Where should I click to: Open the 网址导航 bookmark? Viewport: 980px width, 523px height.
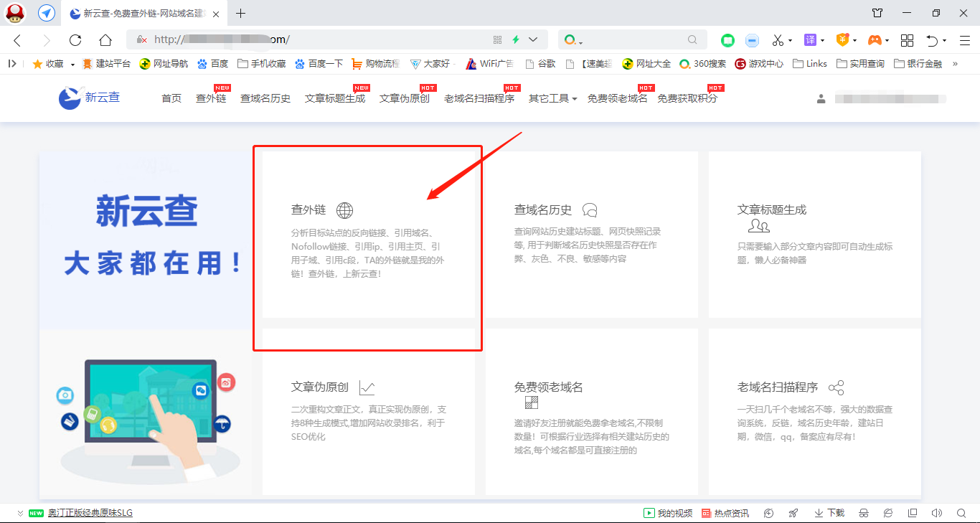[x=164, y=64]
